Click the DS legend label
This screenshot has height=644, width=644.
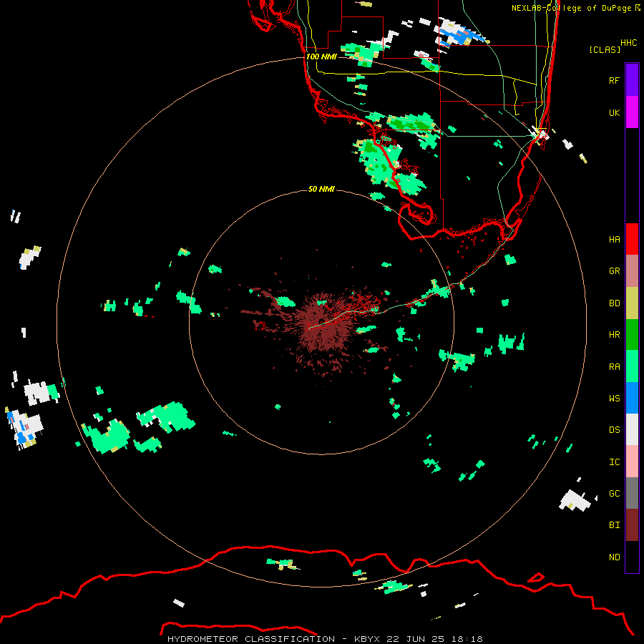[x=614, y=430]
